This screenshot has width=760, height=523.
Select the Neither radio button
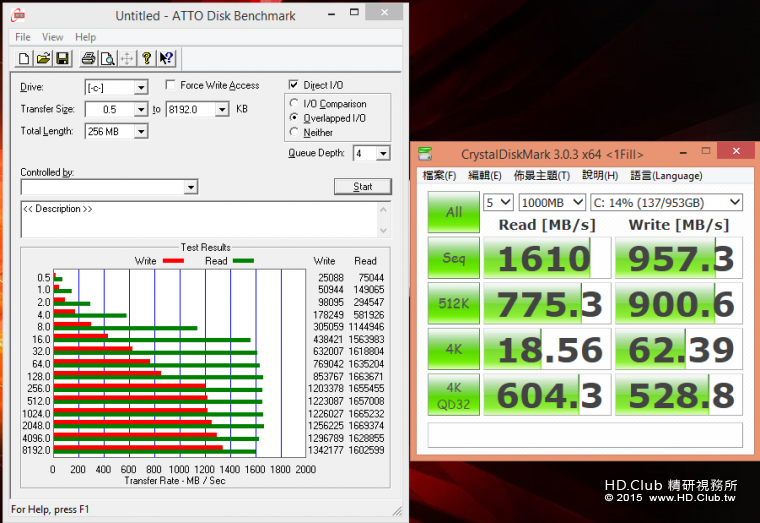coord(294,132)
